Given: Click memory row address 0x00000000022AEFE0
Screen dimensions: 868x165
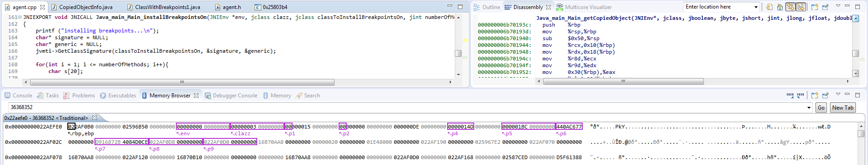Looking at the screenshot, I should click(x=33, y=127).
